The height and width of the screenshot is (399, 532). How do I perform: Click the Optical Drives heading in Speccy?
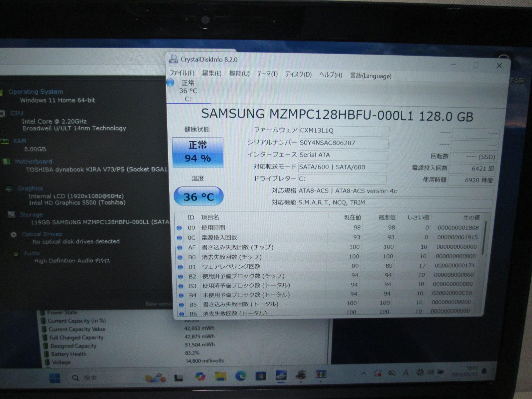coord(42,234)
